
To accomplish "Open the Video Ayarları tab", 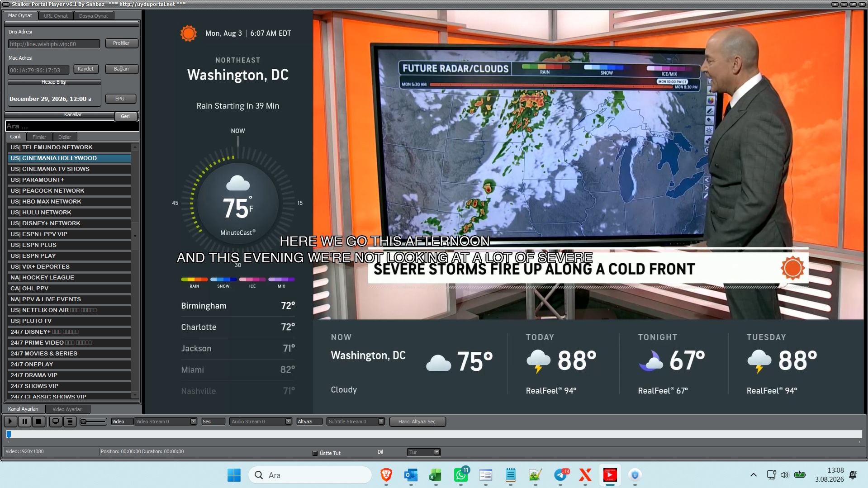I will 68,409.
